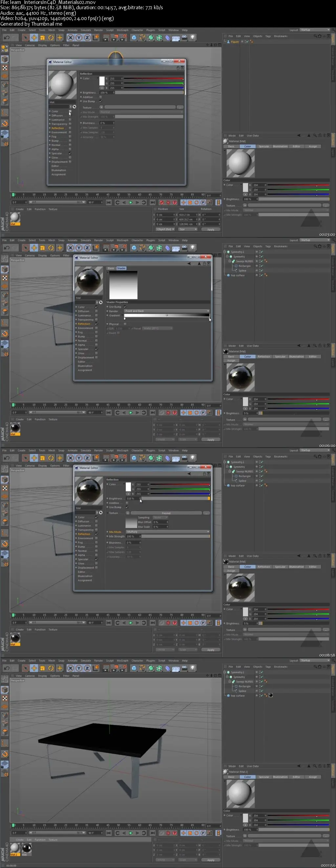Click the Mat.1 material thumbnail in 00:11:56 frame
336x868 pixels.
[x=15, y=848]
